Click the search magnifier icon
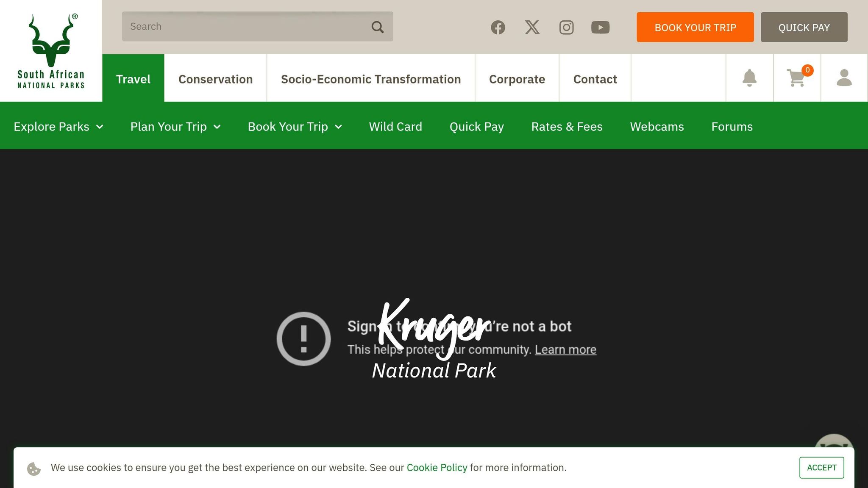The image size is (868, 488). (377, 27)
